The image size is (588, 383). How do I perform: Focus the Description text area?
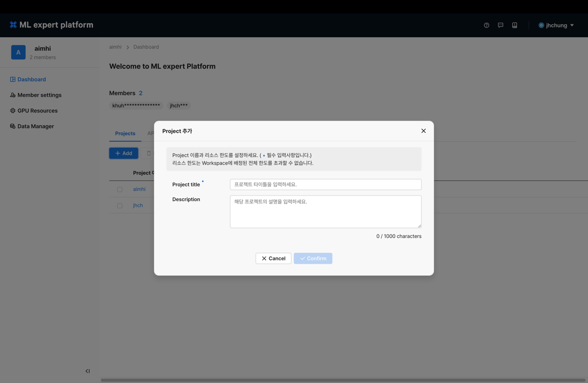(325, 211)
